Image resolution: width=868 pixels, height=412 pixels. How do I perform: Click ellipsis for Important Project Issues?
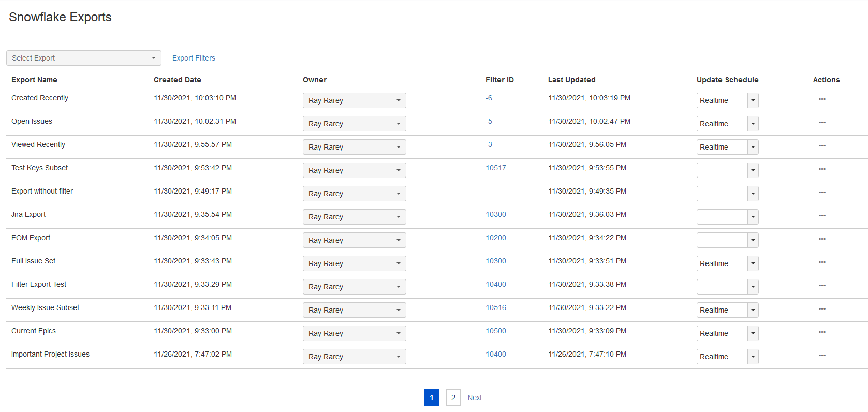point(822,355)
